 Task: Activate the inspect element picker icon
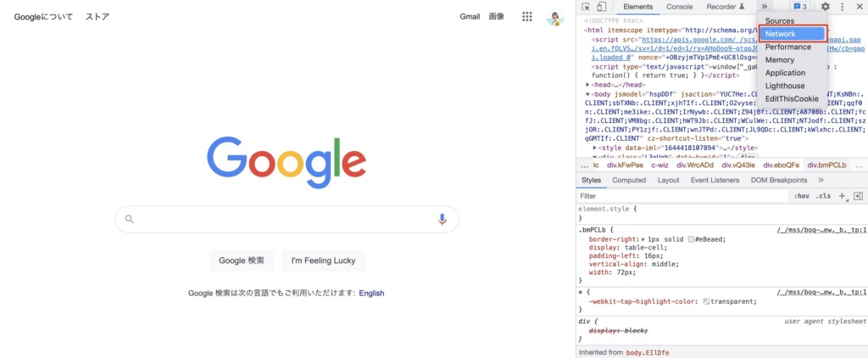point(587,7)
